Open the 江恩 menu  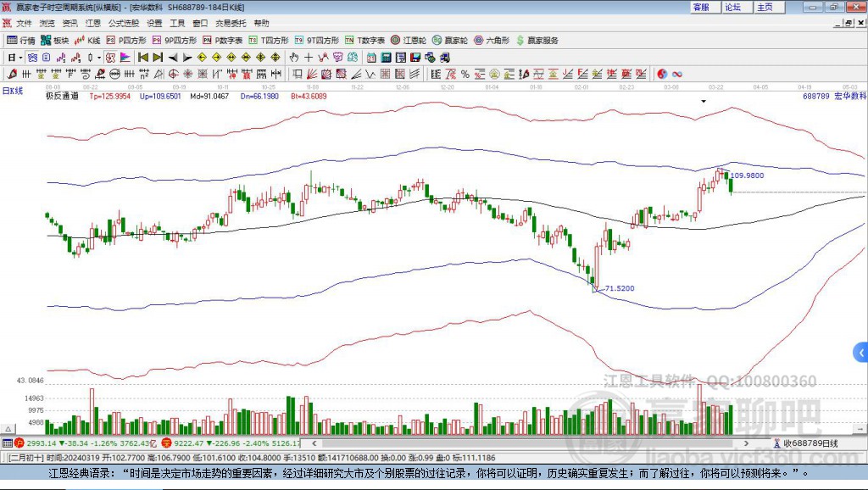coord(93,23)
